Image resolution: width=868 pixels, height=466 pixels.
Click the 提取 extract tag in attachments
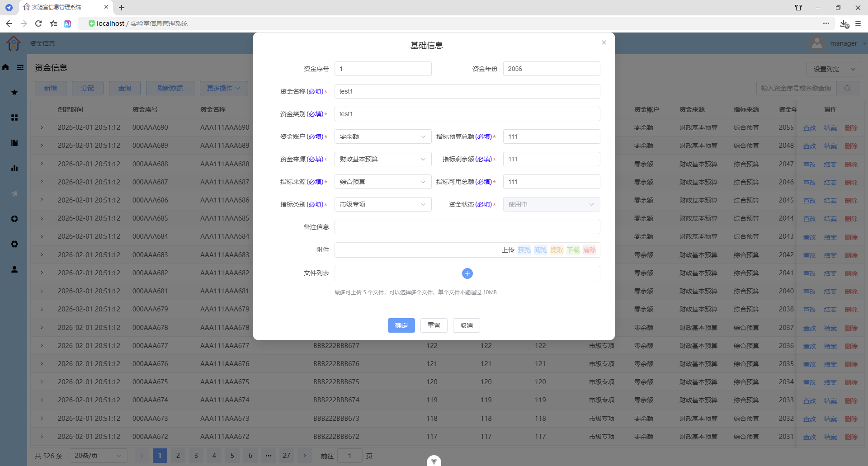coord(557,250)
